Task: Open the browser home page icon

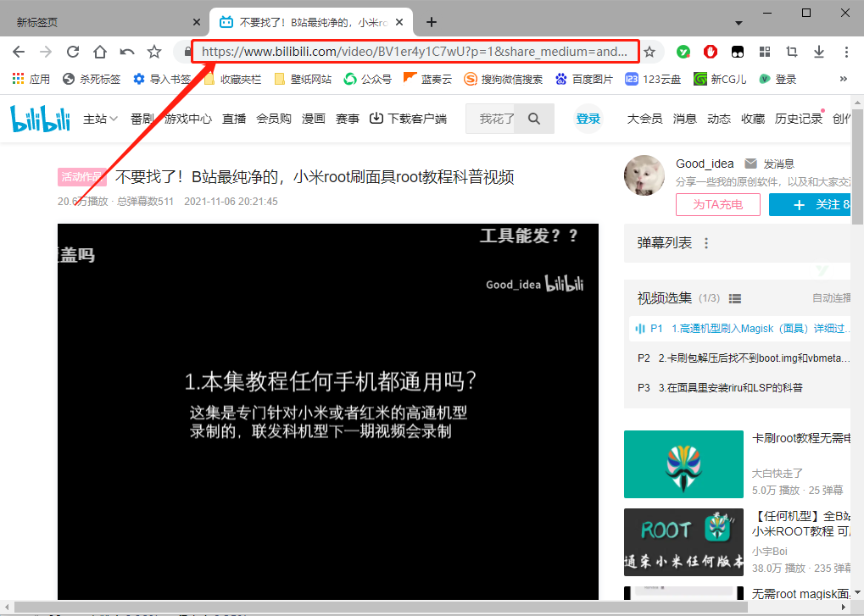Action: coord(100,52)
